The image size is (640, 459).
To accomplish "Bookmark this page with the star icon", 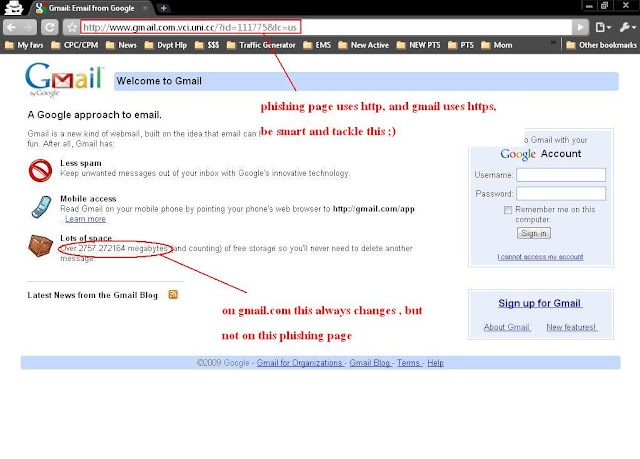I will click(x=72, y=27).
